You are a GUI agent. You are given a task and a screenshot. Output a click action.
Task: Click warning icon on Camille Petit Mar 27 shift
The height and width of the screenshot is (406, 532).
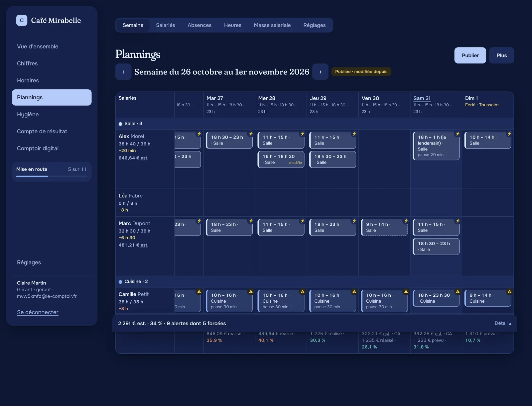click(x=251, y=292)
